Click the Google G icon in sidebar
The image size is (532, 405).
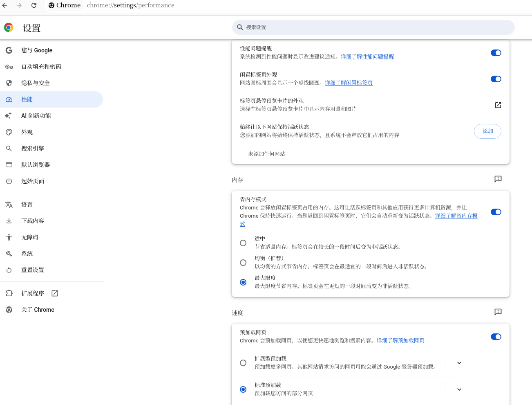[x=9, y=50]
